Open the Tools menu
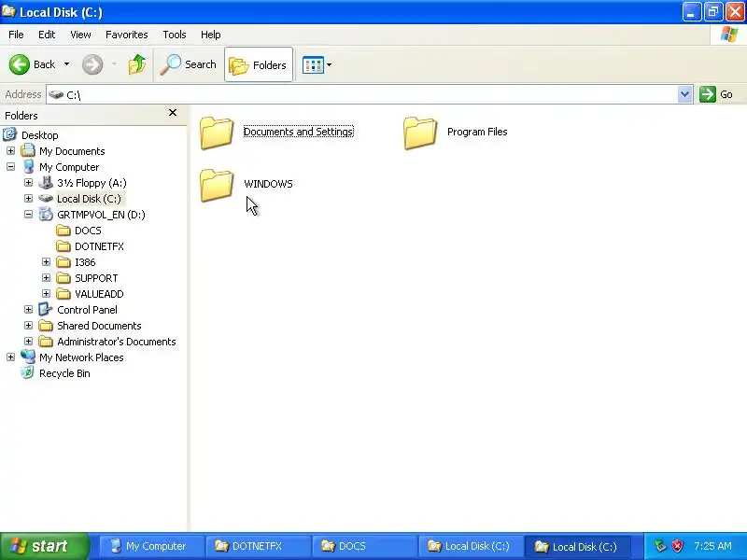 [x=175, y=35]
